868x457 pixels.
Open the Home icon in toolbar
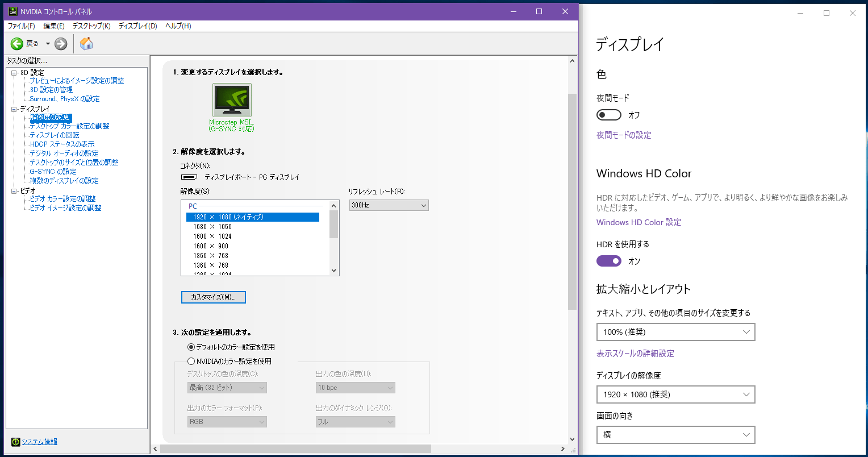click(x=86, y=44)
